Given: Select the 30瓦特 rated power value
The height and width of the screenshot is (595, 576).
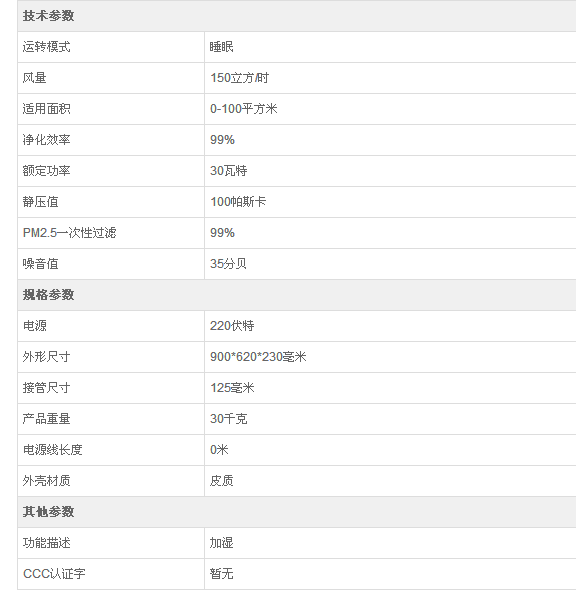Looking at the screenshot, I should click(x=229, y=171).
